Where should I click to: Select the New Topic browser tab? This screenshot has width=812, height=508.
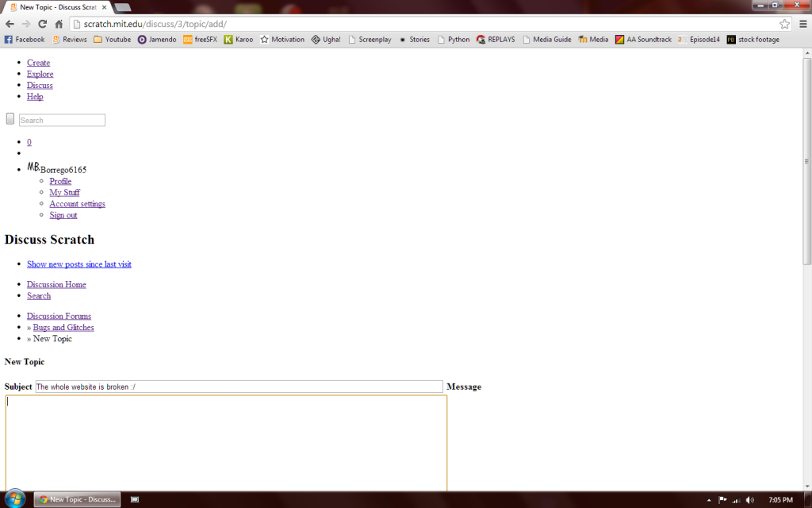click(x=56, y=6)
